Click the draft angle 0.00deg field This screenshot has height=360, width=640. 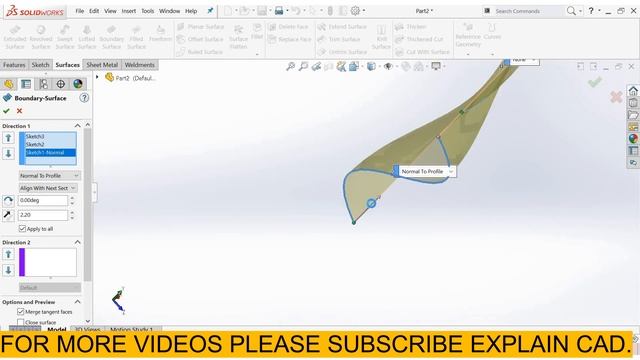pos(43,200)
